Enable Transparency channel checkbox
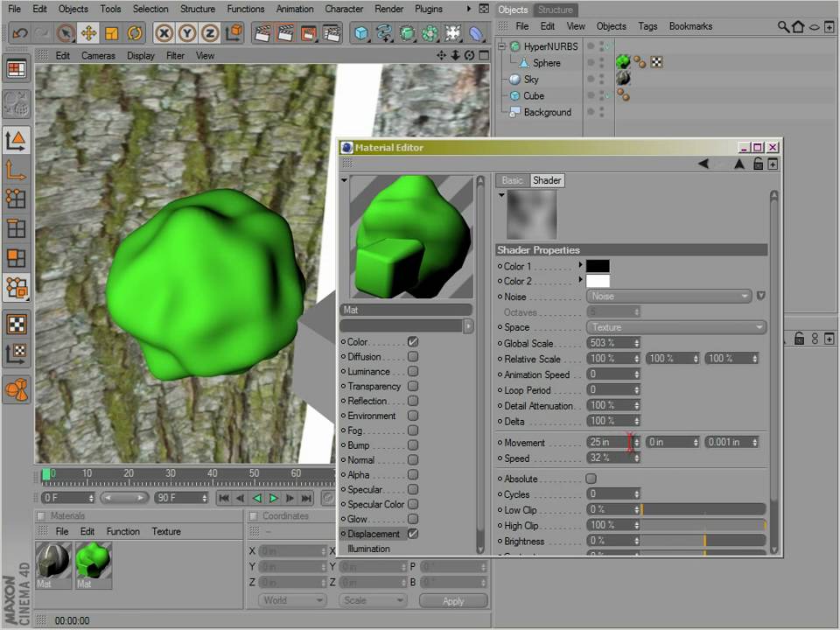Screen dimensions: 840x630 point(412,386)
